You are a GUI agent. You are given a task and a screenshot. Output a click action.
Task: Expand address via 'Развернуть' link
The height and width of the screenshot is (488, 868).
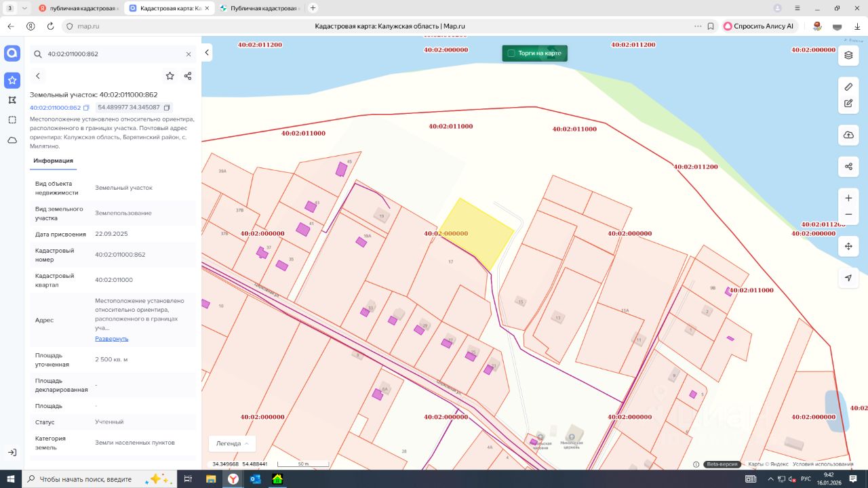pos(111,338)
